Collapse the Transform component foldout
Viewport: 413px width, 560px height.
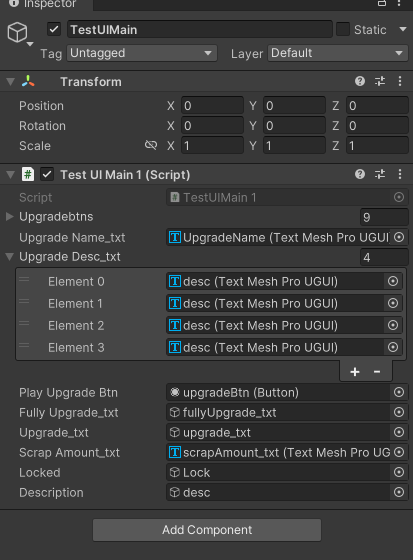coord(10,82)
